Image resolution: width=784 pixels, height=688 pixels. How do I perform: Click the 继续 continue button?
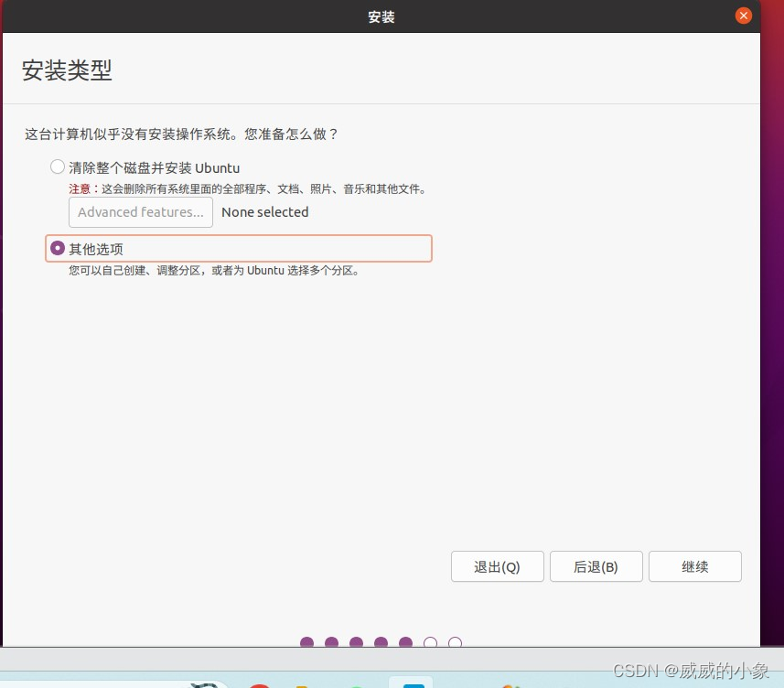coord(695,566)
